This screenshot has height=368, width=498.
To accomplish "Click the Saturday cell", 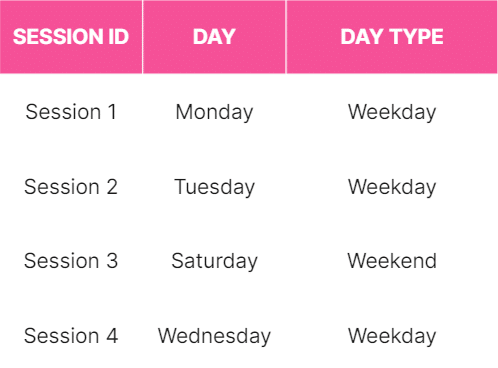I will point(214,261).
